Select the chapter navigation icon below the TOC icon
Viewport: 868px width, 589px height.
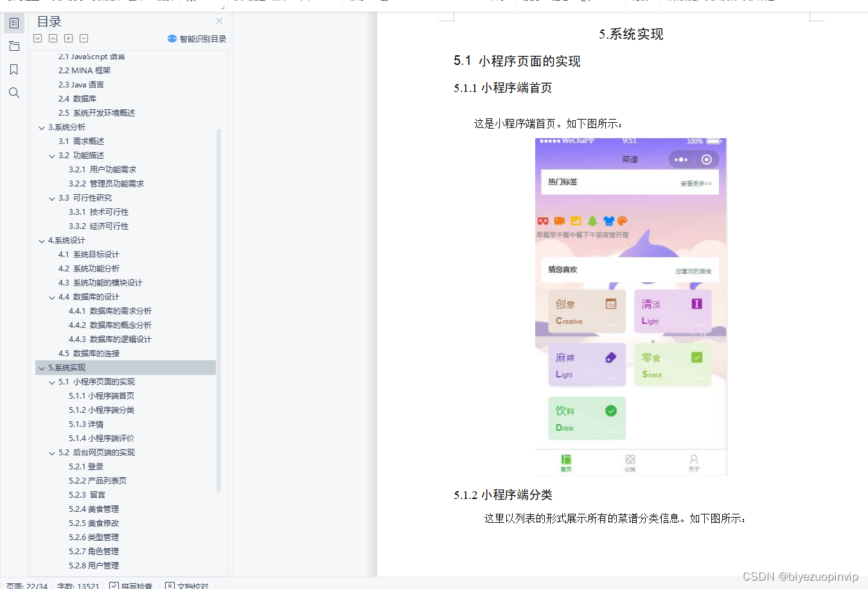tap(13, 46)
